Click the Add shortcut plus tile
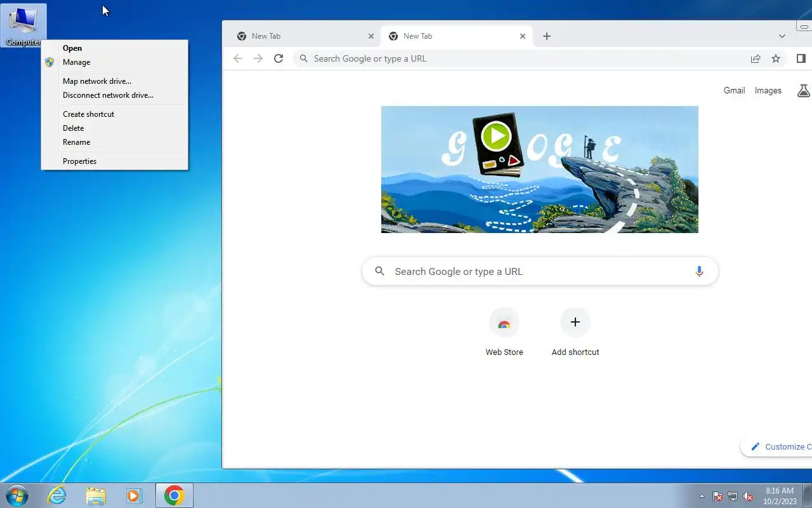This screenshot has width=812, height=508. (x=575, y=333)
